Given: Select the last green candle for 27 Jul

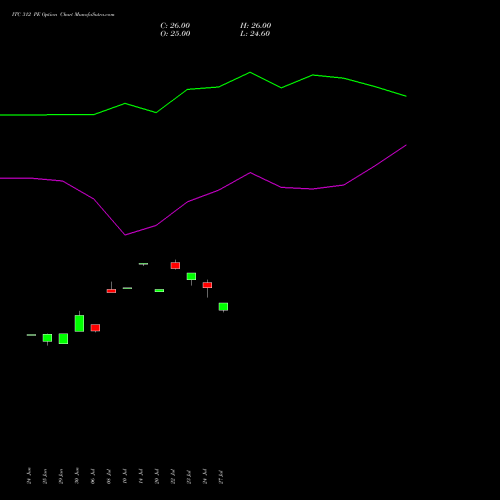Looking at the screenshot, I should (x=223, y=307).
